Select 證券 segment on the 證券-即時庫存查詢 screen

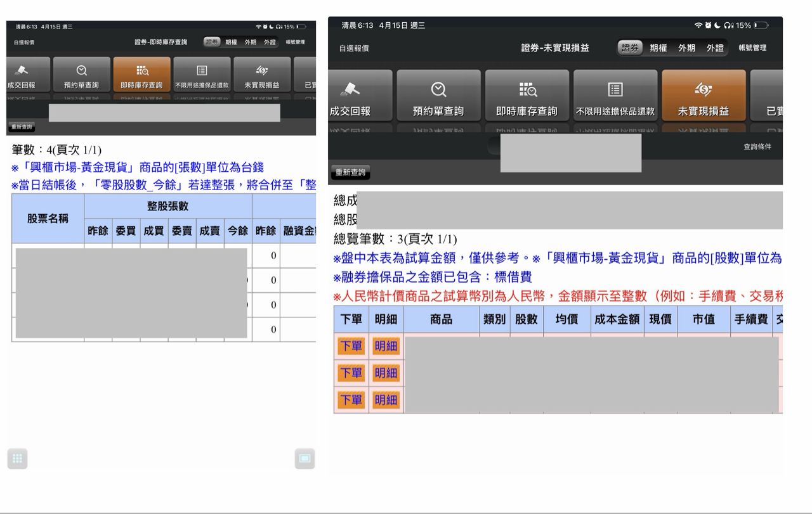pos(212,42)
